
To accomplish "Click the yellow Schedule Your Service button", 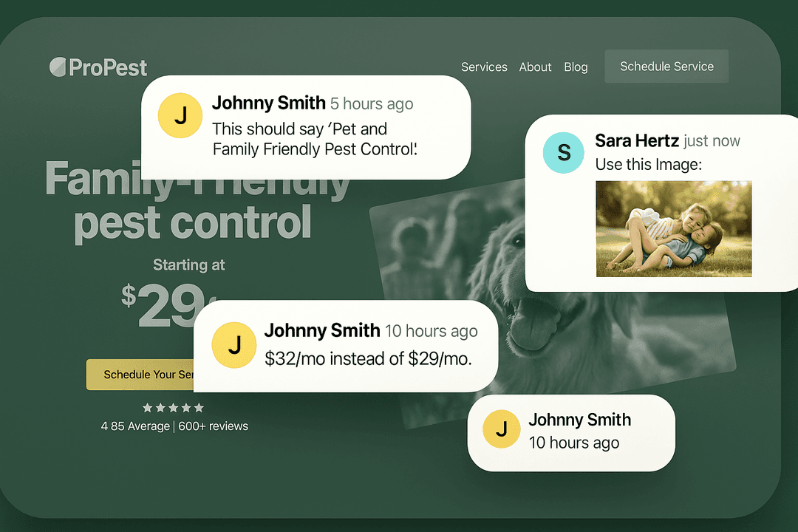I will [140, 375].
